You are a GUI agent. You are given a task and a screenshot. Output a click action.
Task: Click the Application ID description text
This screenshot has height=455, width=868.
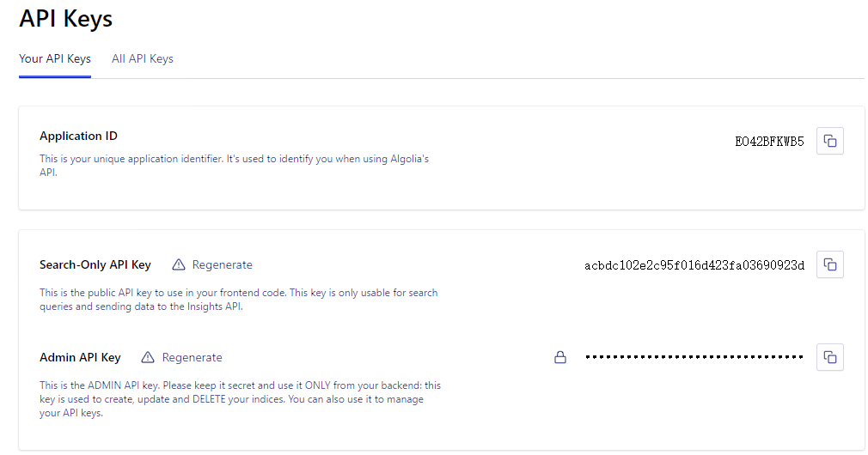[x=234, y=166]
